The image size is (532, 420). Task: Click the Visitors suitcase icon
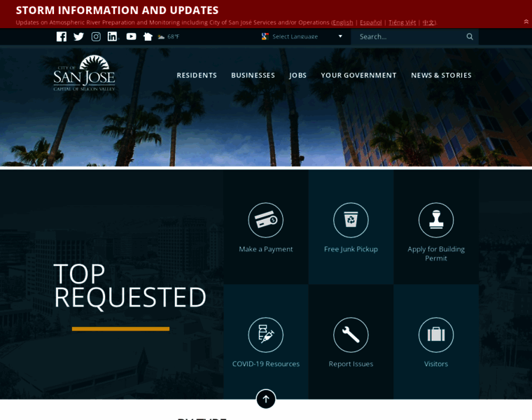pyautogui.click(x=436, y=335)
